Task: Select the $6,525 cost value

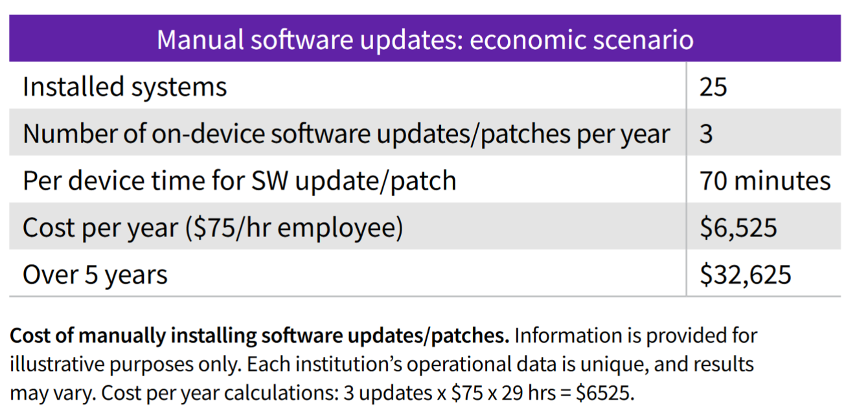Action: 738,228
